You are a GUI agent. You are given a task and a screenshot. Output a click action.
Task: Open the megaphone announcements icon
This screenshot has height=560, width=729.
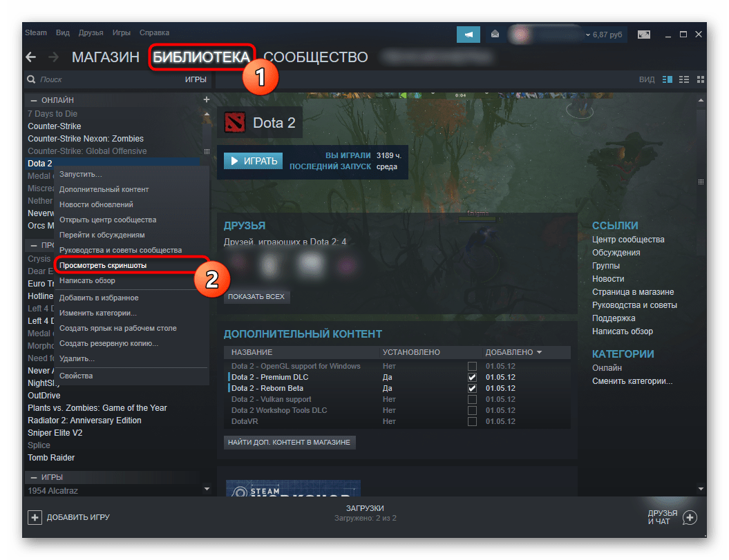tap(468, 34)
